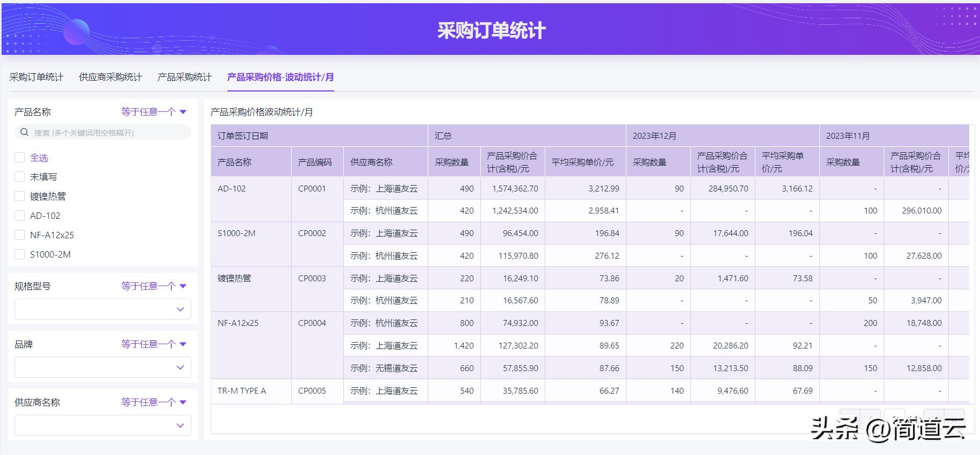
Task: Click the 供应商名称 column header in table
Action: tap(386, 162)
